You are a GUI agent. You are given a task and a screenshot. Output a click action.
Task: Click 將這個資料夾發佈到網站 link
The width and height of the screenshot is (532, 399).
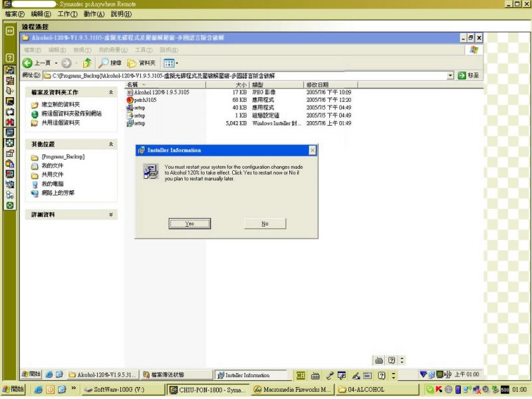coord(71,114)
